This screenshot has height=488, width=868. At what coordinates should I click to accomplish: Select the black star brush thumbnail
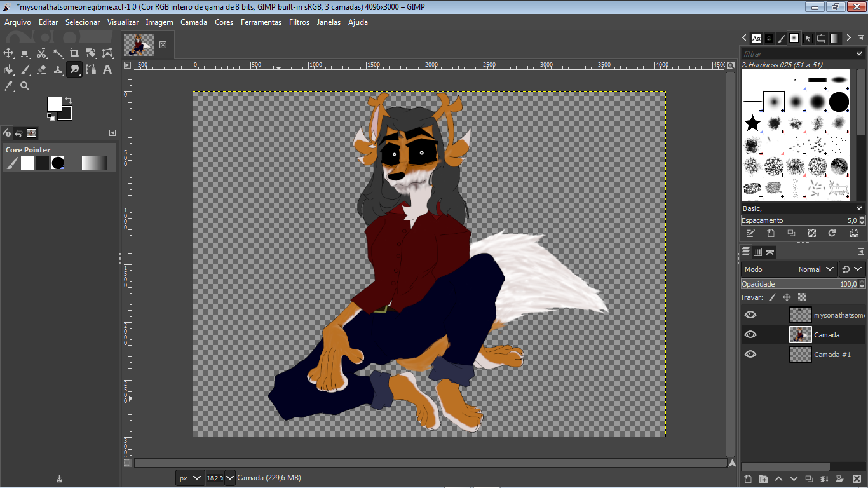pos(752,123)
